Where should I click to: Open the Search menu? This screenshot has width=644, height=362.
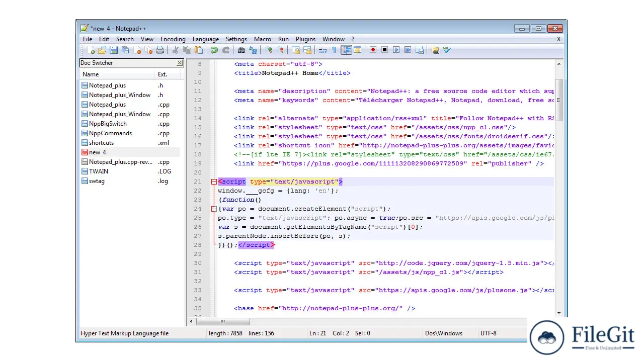point(125,39)
